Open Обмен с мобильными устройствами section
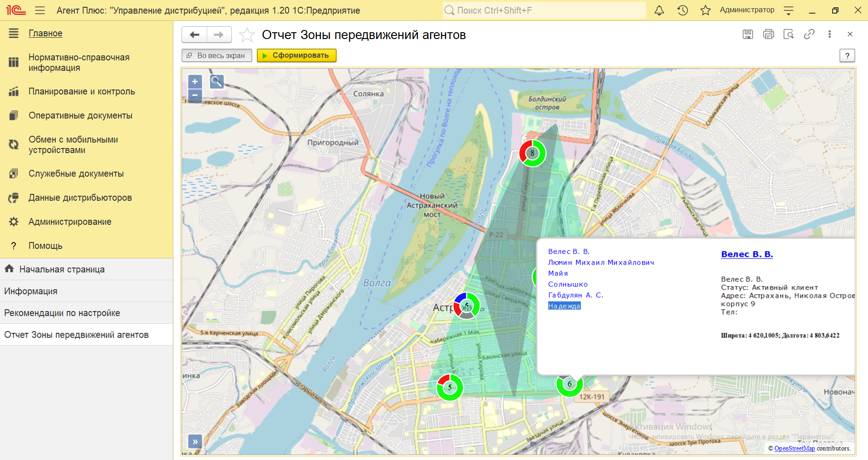The height and width of the screenshot is (460, 868). click(73, 145)
